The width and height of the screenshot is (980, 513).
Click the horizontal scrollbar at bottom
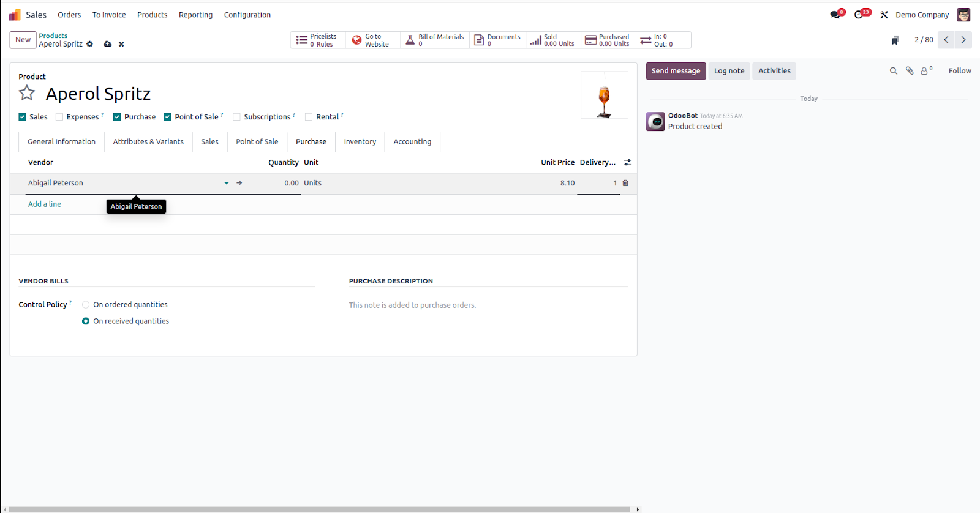[x=320, y=509]
